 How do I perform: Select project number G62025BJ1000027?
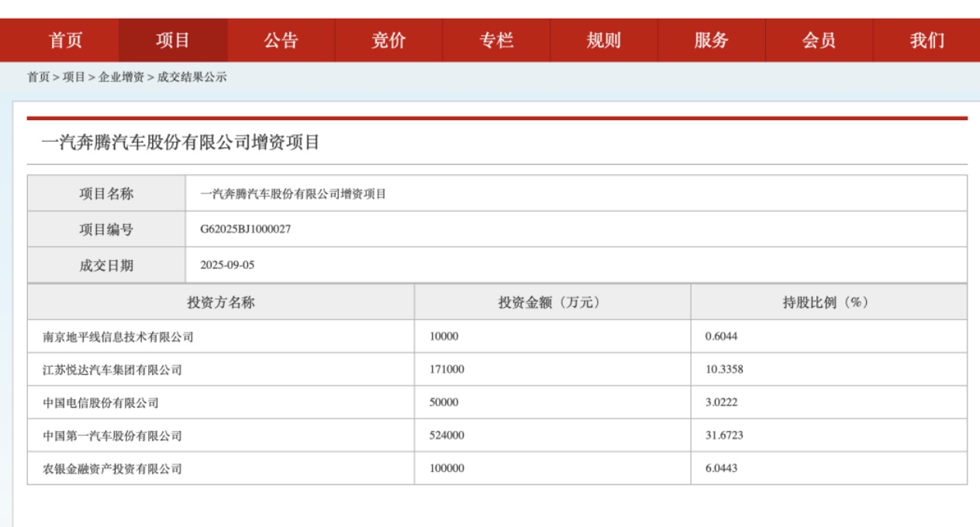245,229
